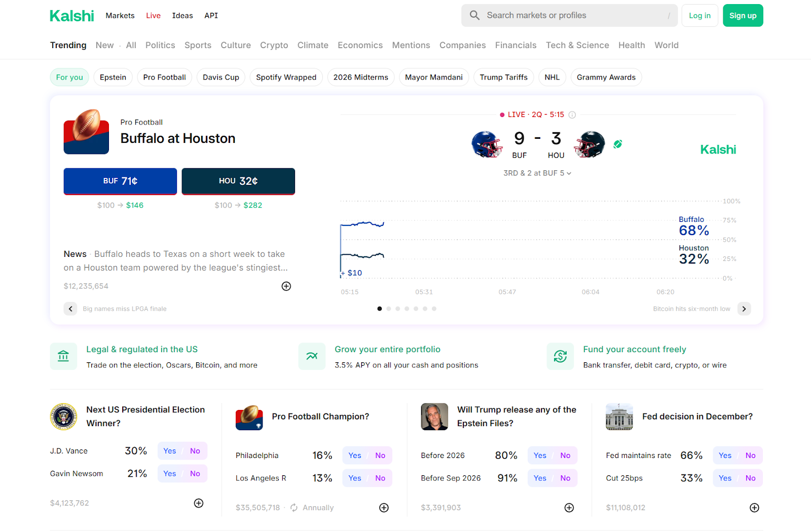Image resolution: width=811 pixels, height=532 pixels.
Task: Choose Yes for Fed maintains rate
Action: [x=725, y=455]
